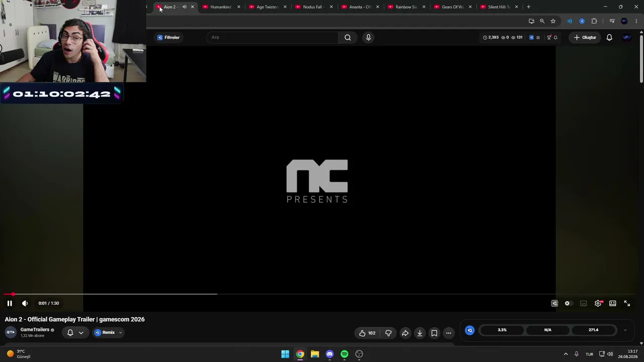The height and width of the screenshot is (362, 644).
Task: Open video player settings gear
Action: pos(598,303)
